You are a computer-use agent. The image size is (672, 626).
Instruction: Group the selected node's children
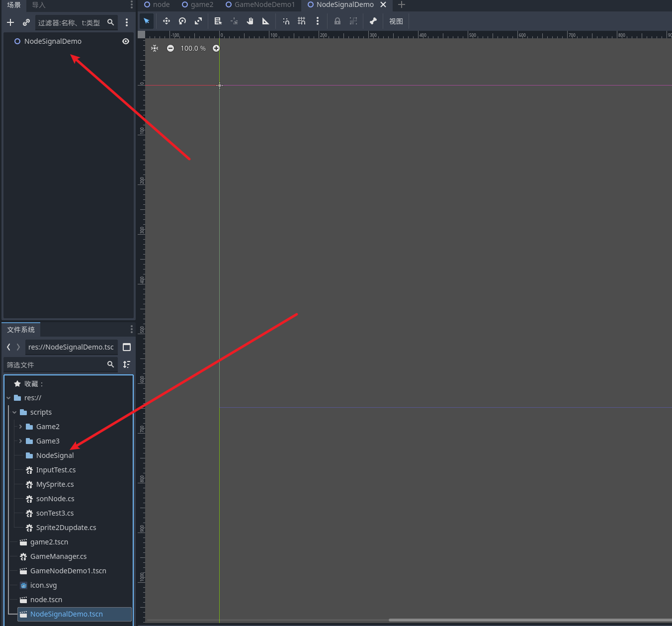pyautogui.click(x=353, y=21)
